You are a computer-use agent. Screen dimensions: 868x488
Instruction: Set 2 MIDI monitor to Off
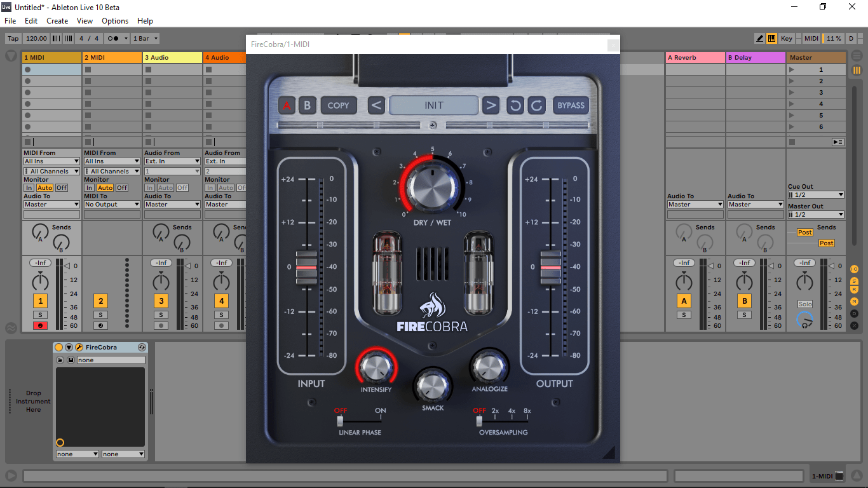[122, 188]
